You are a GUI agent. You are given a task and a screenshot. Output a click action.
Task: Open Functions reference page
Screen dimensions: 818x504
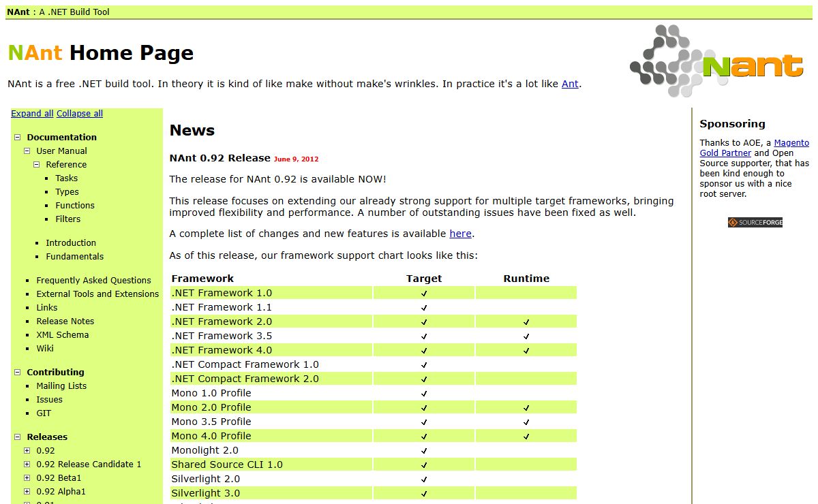pos(75,205)
